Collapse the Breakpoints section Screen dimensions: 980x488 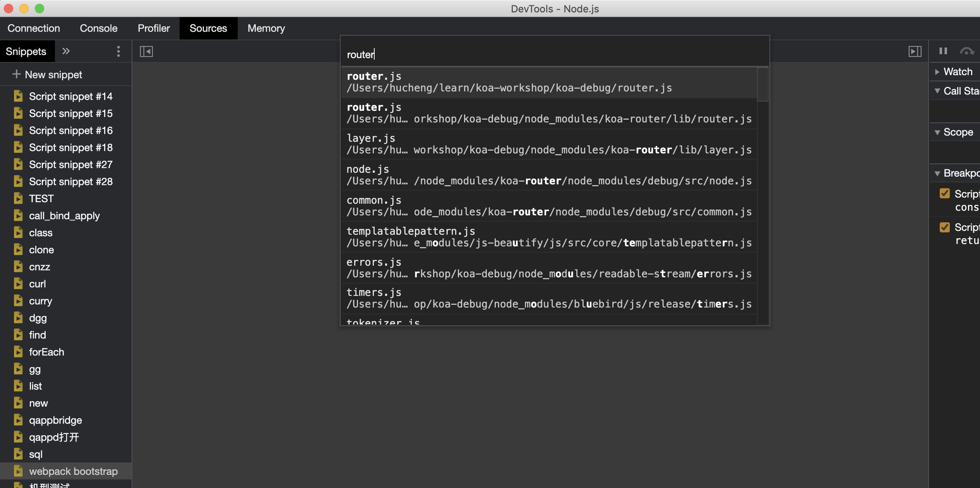937,173
